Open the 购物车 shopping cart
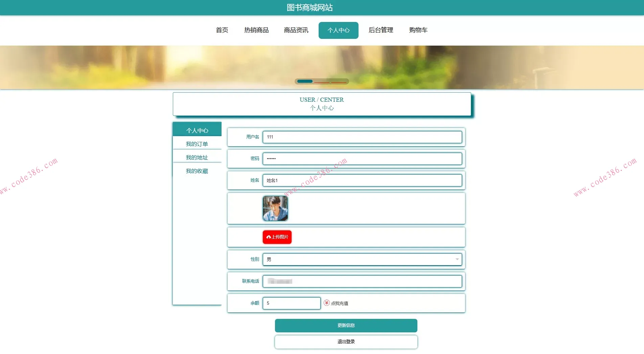The height and width of the screenshot is (354, 644). [418, 30]
